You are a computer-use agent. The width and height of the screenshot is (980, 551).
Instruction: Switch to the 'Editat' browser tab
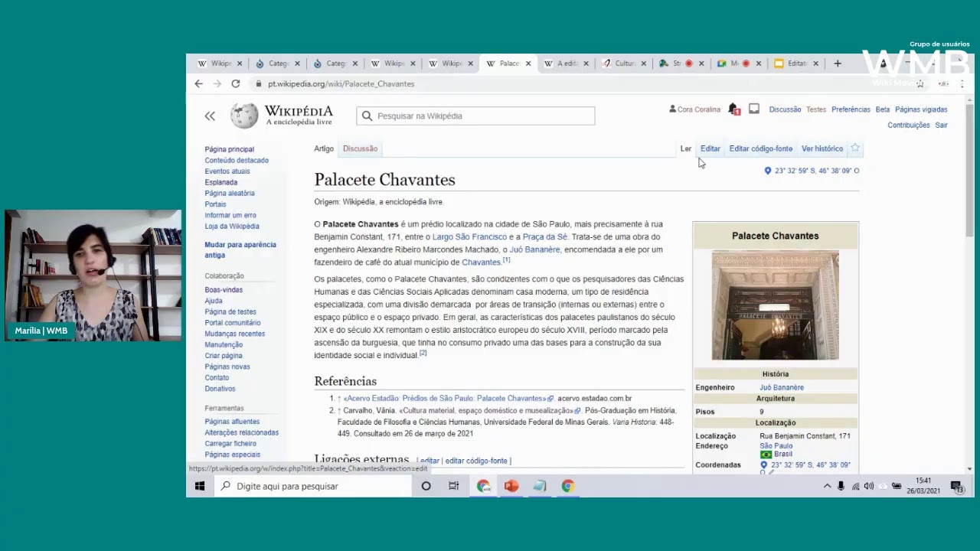[796, 64]
